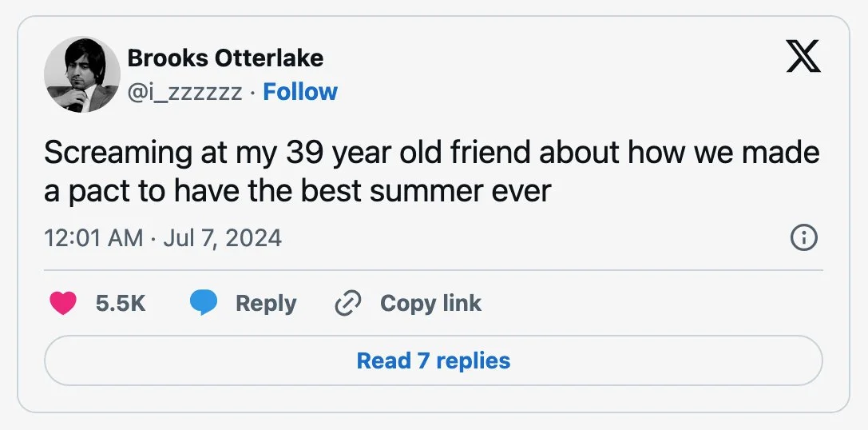Click the 5.5K likes count

click(120, 304)
